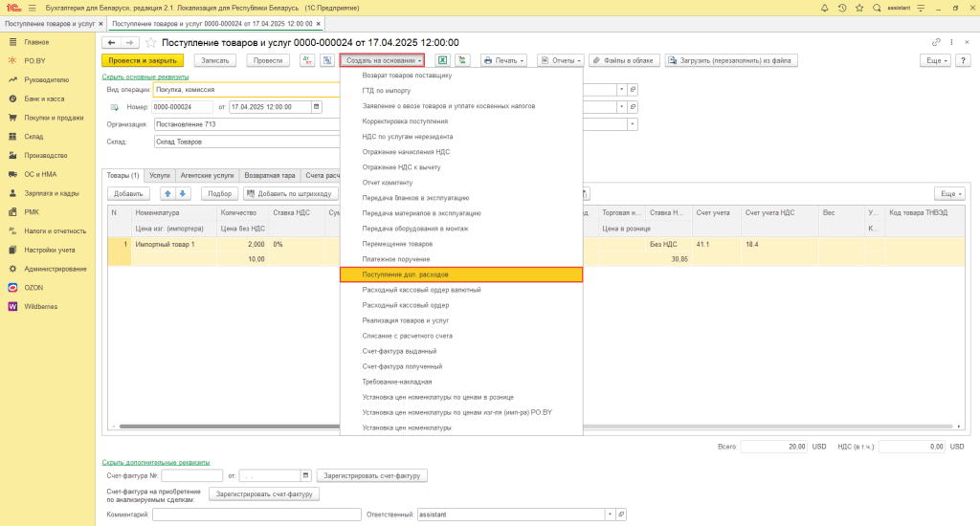Viewport: 980px width, 526px height.
Task: Open the Ответственный field's open-item button
Action: pyautogui.click(x=620, y=515)
